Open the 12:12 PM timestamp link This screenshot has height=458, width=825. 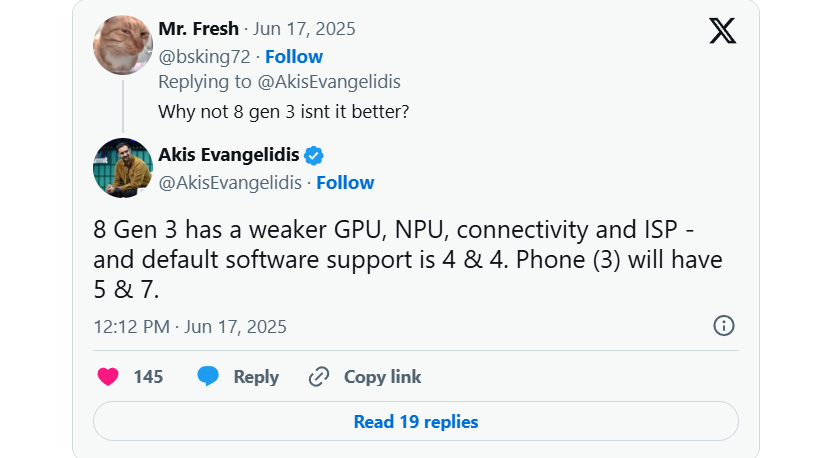[190, 326]
